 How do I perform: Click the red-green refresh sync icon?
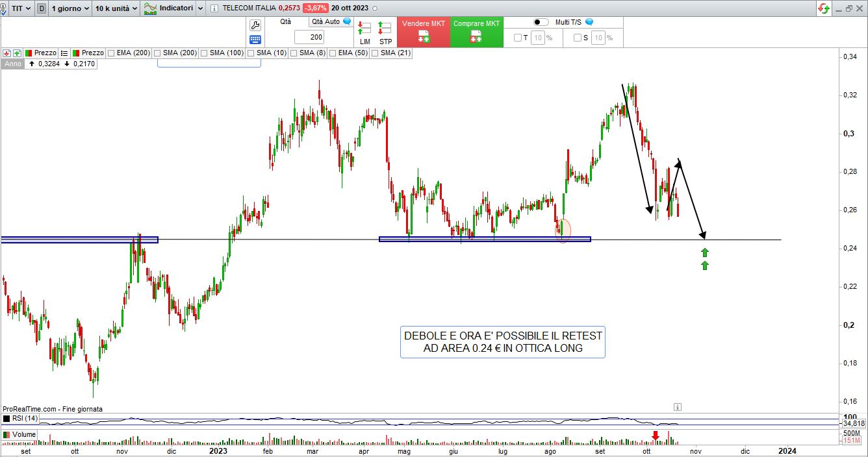pos(824,8)
